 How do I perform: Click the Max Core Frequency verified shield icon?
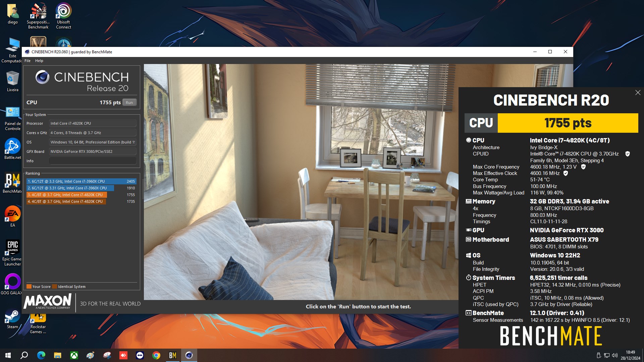583,167
